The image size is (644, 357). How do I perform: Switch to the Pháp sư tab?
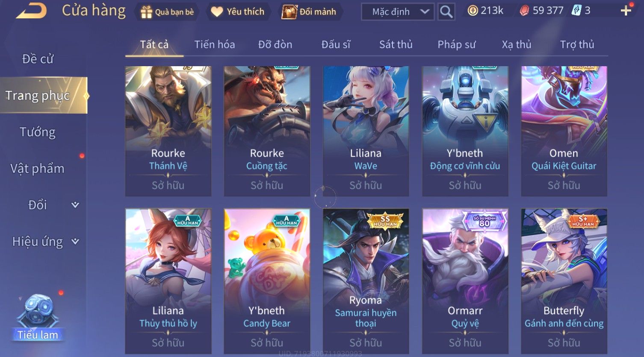click(x=456, y=44)
